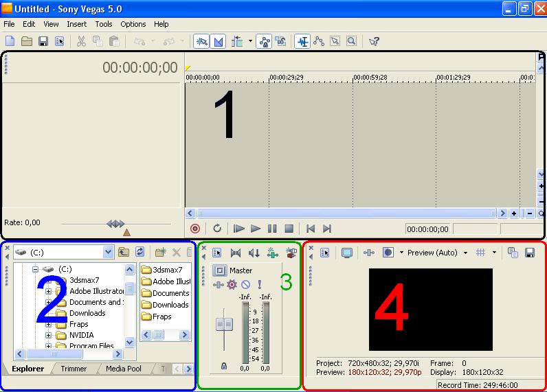Screen dimensions: 547x392
Task: Mute the Master bus
Action: [245, 285]
